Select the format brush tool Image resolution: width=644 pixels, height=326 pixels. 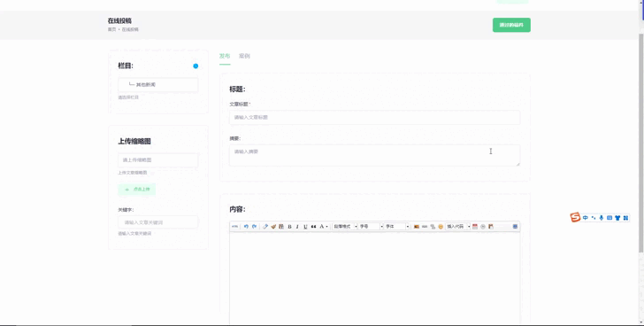coord(273,227)
